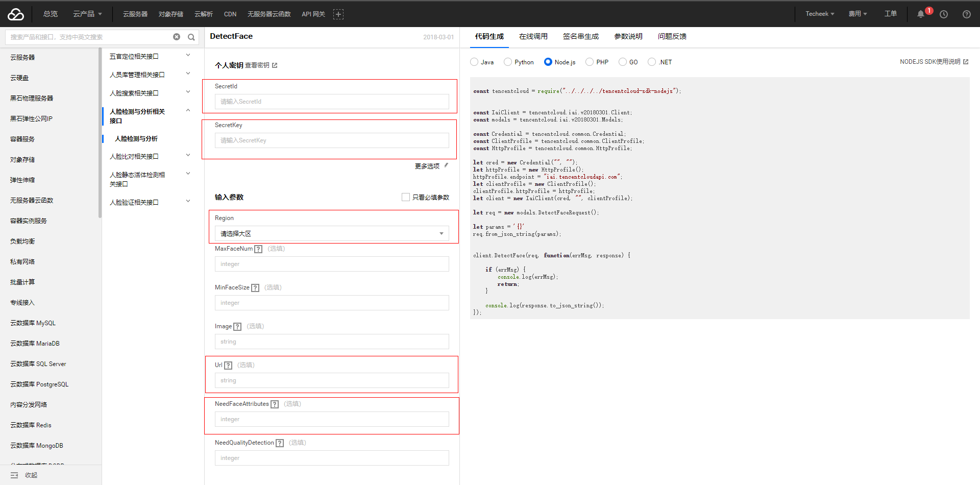
Task: Click the Tencent Cloud logo icon
Action: [16, 14]
